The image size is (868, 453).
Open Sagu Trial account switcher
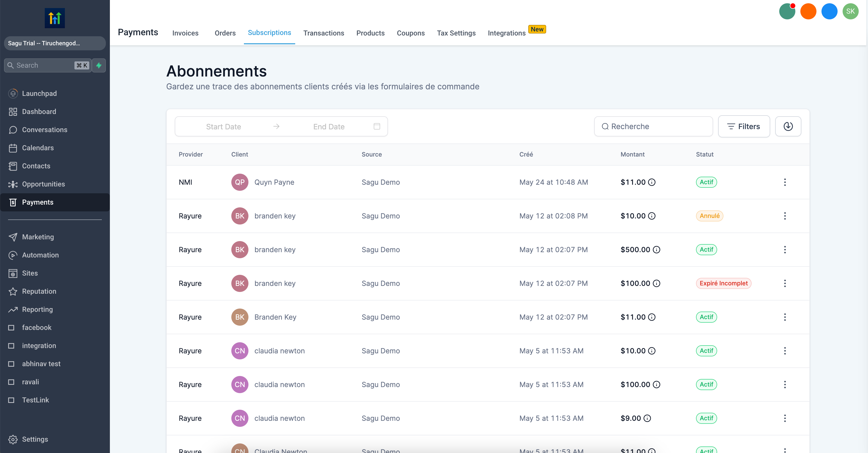55,43
